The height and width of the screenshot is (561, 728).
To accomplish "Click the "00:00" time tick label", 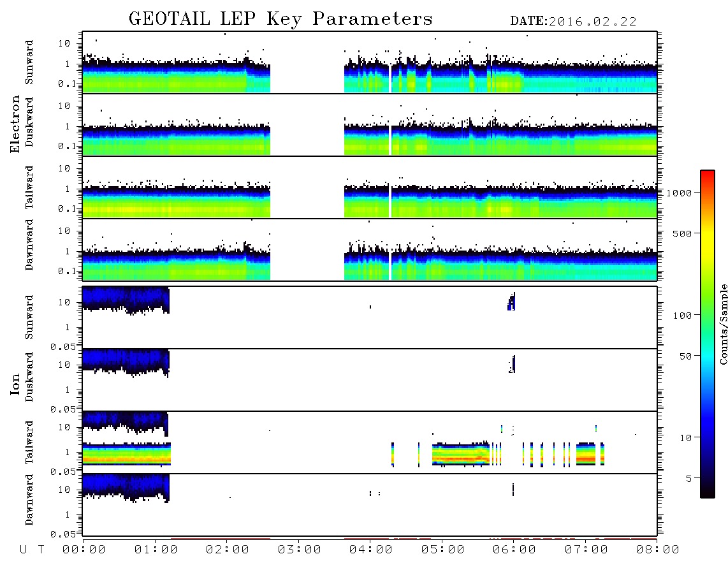I will pos(84,550).
